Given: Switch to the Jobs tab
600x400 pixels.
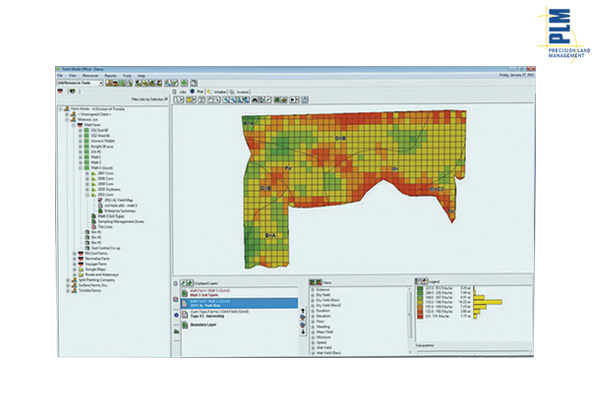Looking at the screenshot, I should pos(180,92).
